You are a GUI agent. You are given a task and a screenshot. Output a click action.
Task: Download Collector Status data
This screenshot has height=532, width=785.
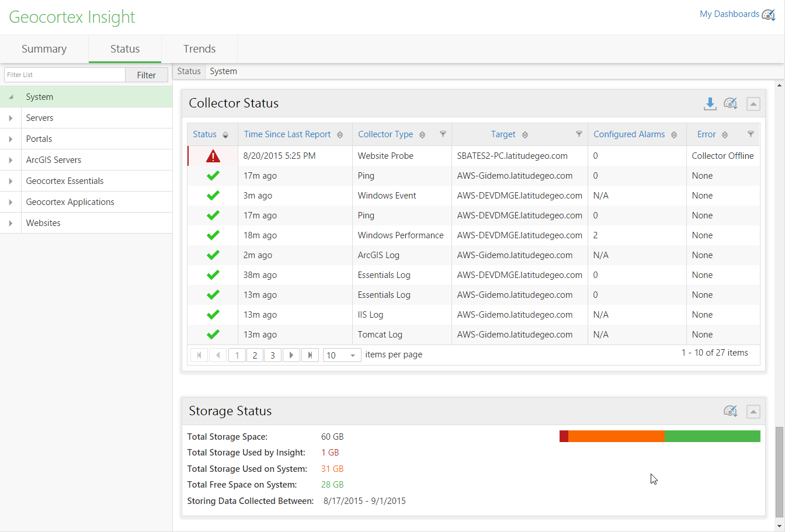click(710, 104)
